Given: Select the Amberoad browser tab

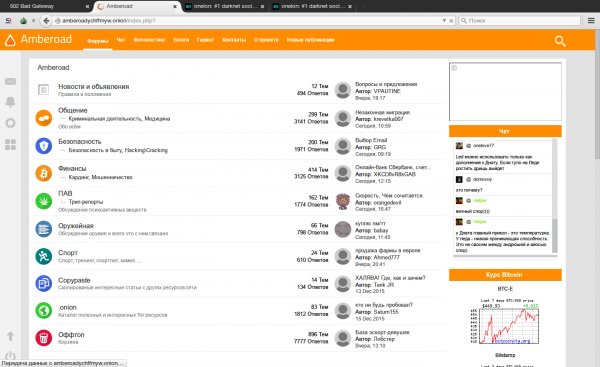Looking at the screenshot, I should [x=136, y=6].
